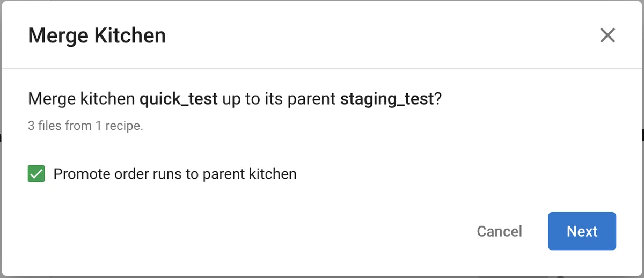Click the X in the dialog header
This screenshot has height=278, width=644.
click(607, 36)
